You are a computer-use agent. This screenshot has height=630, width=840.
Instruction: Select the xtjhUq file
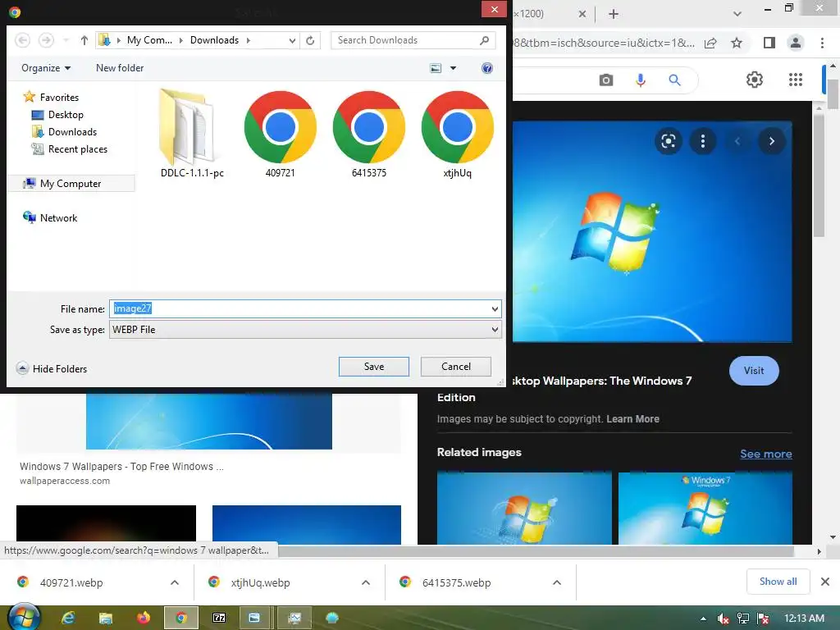click(458, 134)
